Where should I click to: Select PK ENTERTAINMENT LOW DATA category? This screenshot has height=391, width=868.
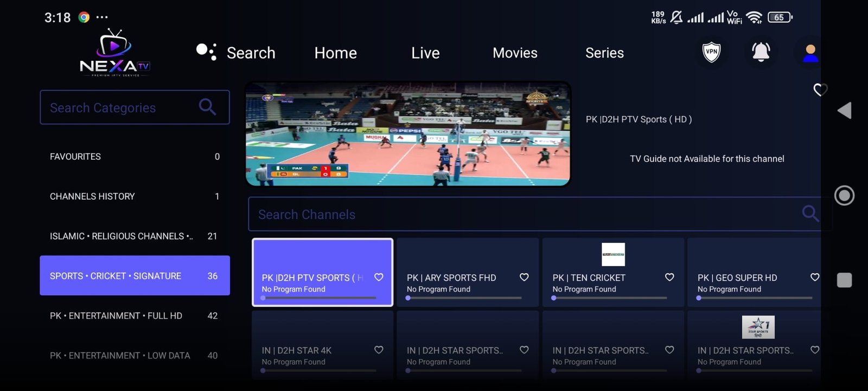coord(135,355)
